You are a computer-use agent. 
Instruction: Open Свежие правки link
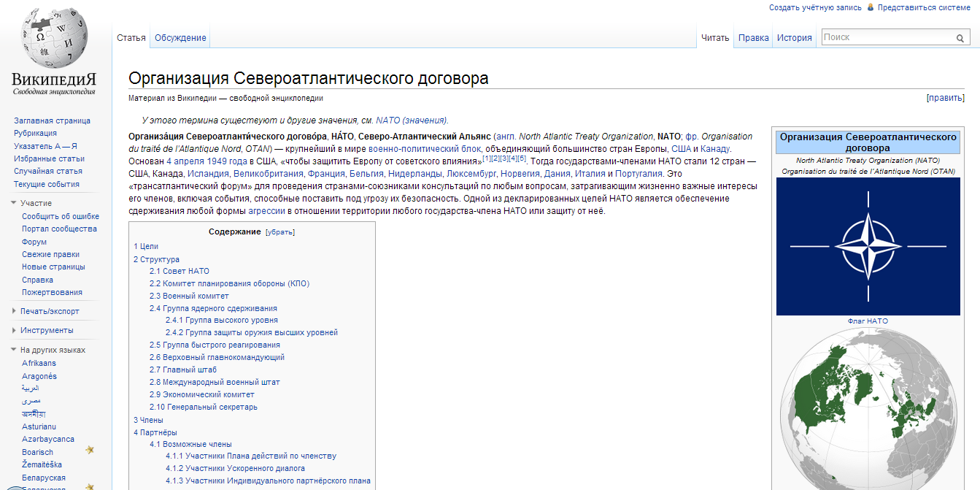coord(51,254)
